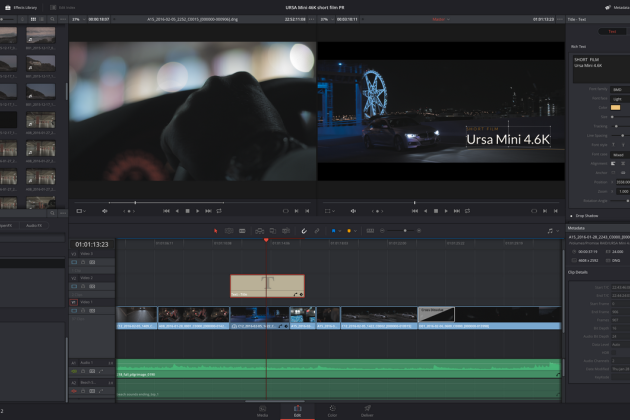Switch to the Media page
Screen dimensions: 630x420
[x=262, y=411]
